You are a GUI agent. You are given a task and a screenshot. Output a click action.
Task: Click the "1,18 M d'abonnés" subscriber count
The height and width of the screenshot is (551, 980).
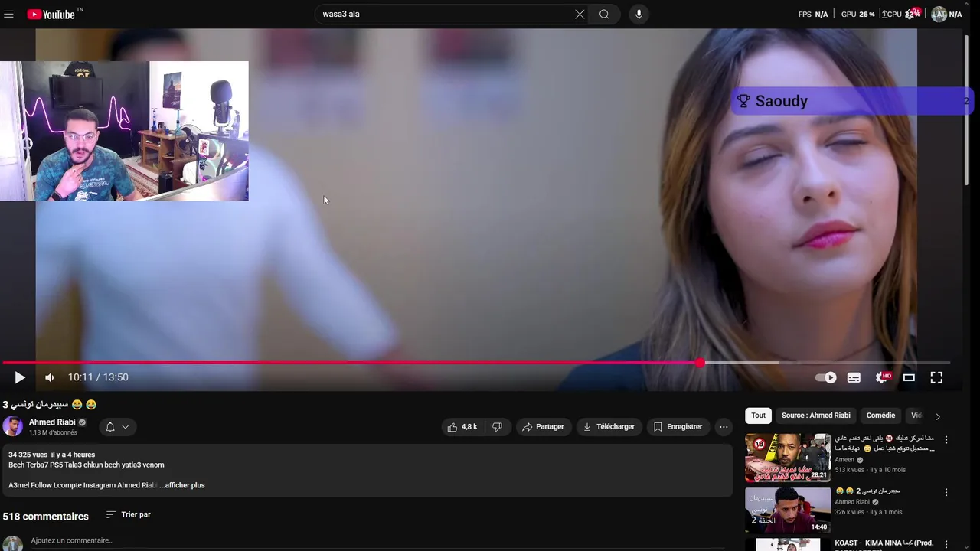tap(53, 432)
